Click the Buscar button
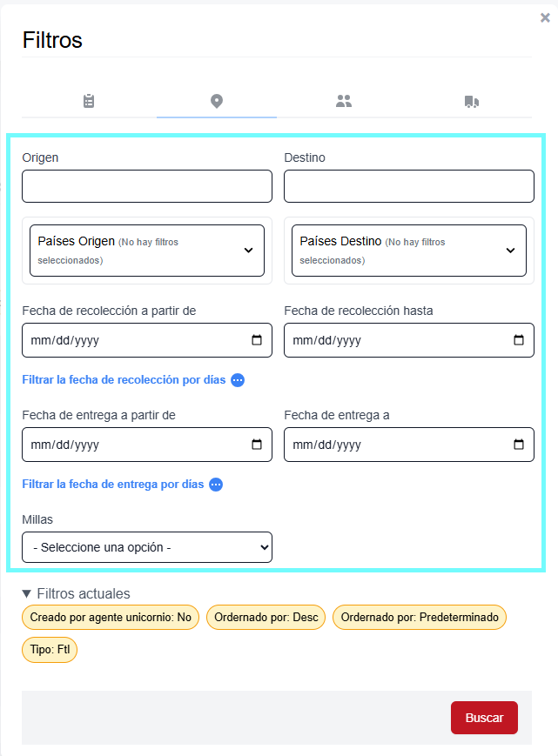Screen dimensions: 558x756 click(484, 718)
